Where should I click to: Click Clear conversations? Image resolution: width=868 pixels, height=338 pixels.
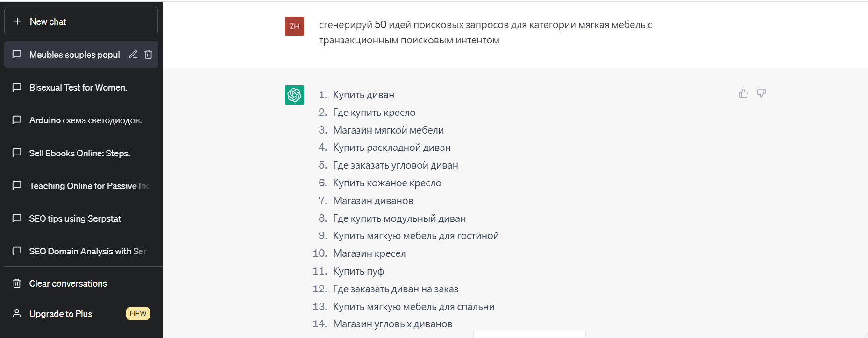[x=68, y=283]
